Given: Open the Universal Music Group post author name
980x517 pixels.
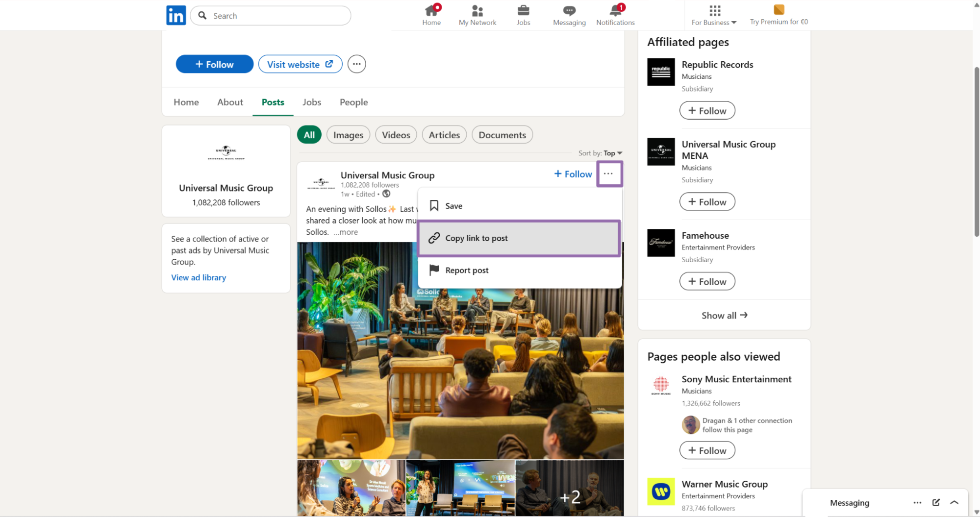Looking at the screenshot, I should pyautogui.click(x=387, y=175).
